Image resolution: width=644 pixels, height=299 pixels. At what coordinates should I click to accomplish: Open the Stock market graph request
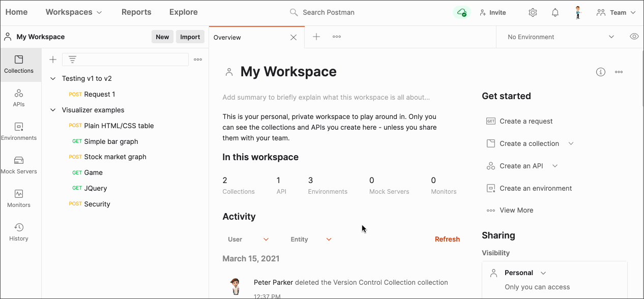coord(115,157)
